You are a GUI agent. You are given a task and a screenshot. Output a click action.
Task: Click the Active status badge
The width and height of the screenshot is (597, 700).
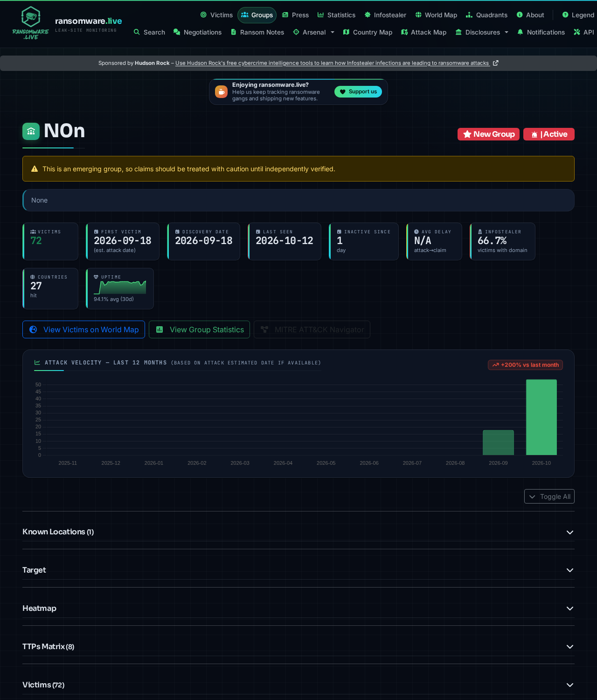click(549, 134)
